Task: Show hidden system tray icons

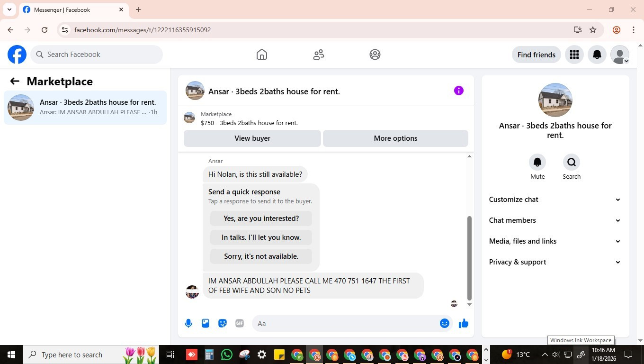Action: 545,355
